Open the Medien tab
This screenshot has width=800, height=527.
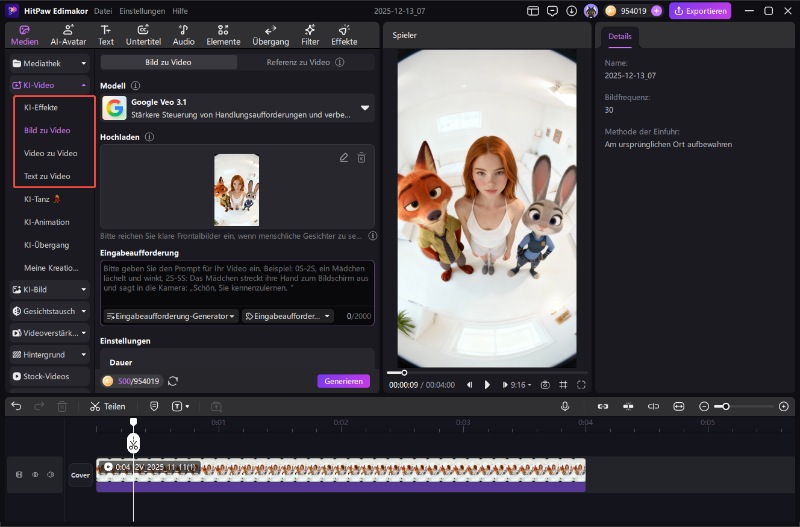24,36
